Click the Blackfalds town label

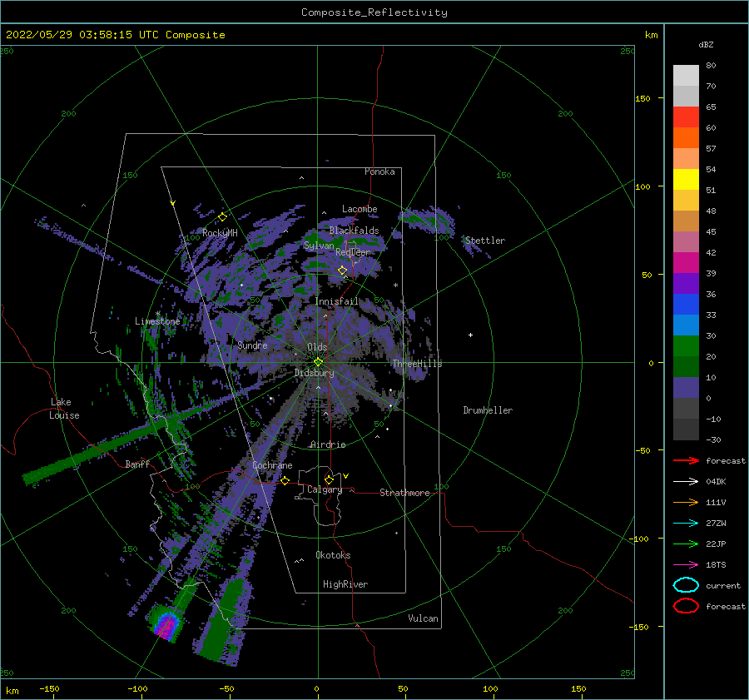pyautogui.click(x=354, y=231)
